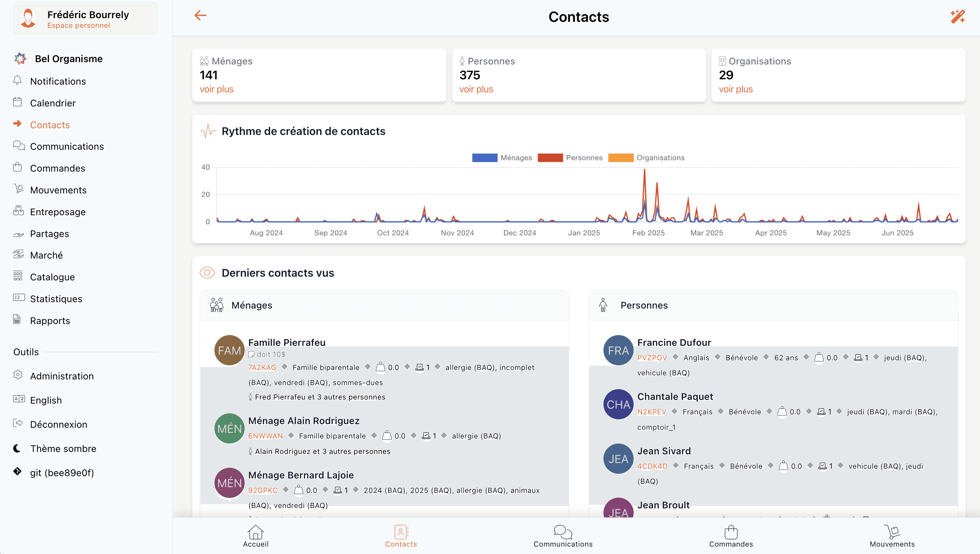Select Communications in the sidebar
The width and height of the screenshot is (980, 554).
(67, 146)
